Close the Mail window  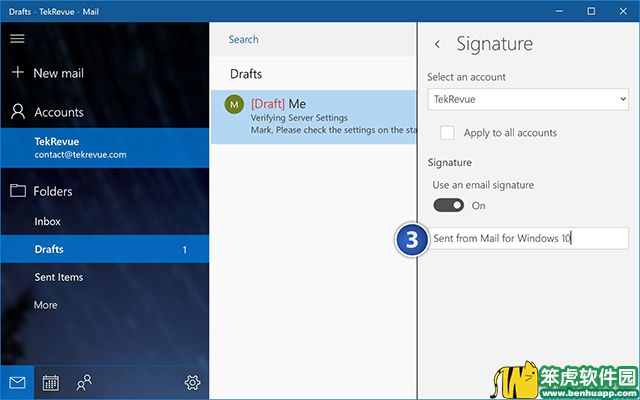[x=623, y=11]
